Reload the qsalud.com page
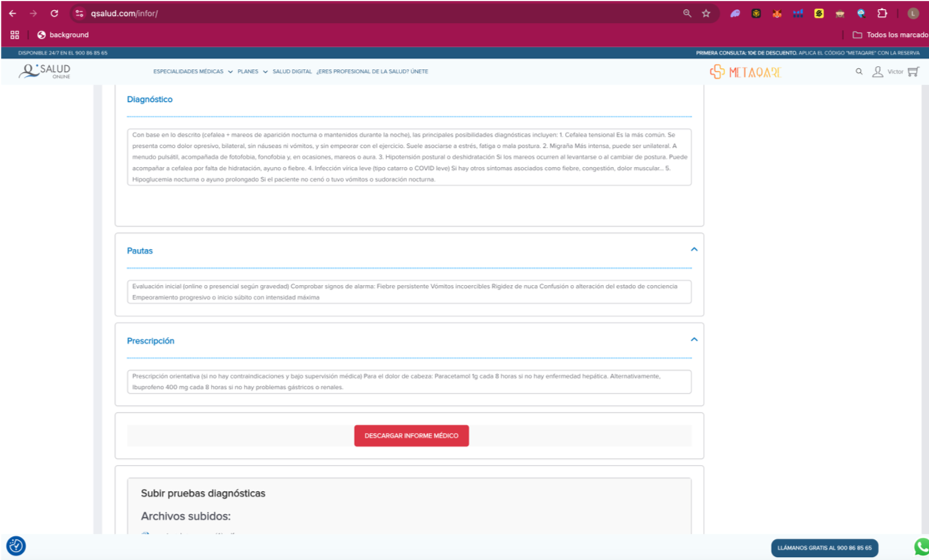Screen dimensions: 929x560 (x=54, y=14)
